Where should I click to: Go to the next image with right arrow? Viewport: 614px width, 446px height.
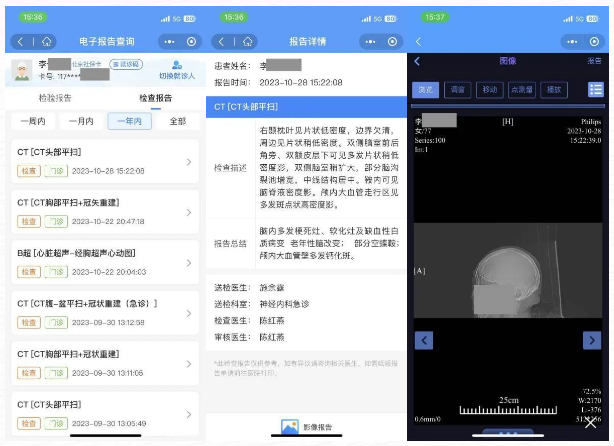click(592, 341)
